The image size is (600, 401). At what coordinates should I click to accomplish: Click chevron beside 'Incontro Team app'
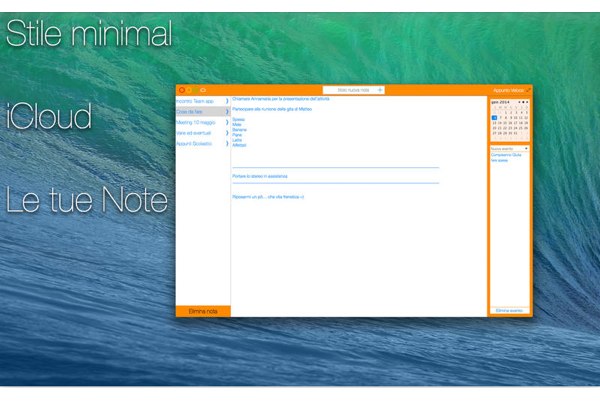click(x=227, y=101)
